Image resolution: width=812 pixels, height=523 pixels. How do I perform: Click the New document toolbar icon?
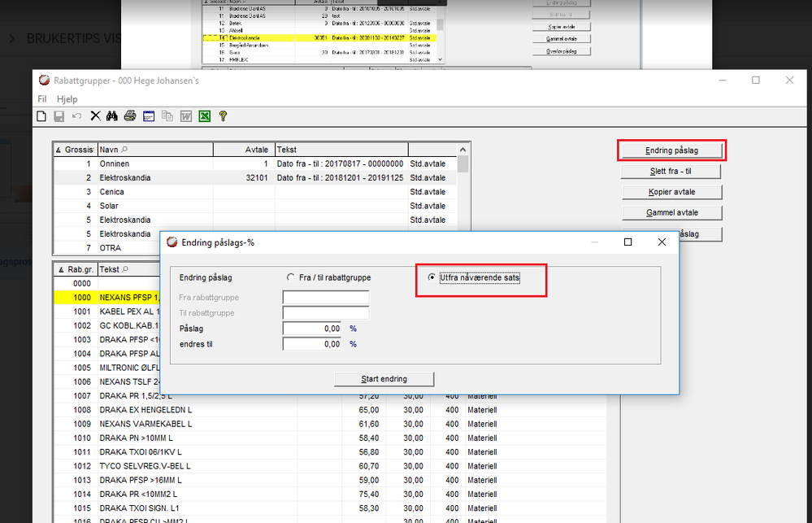41,116
